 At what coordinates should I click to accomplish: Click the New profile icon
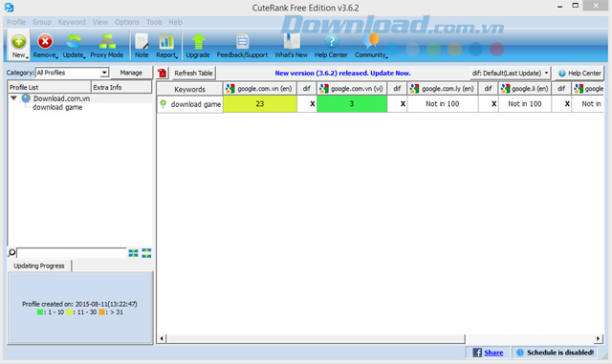[x=18, y=41]
